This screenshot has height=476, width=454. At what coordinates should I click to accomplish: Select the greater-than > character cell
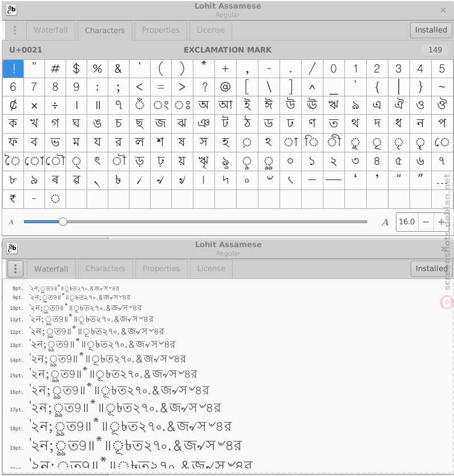pyautogui.click(x=182, y=87)
